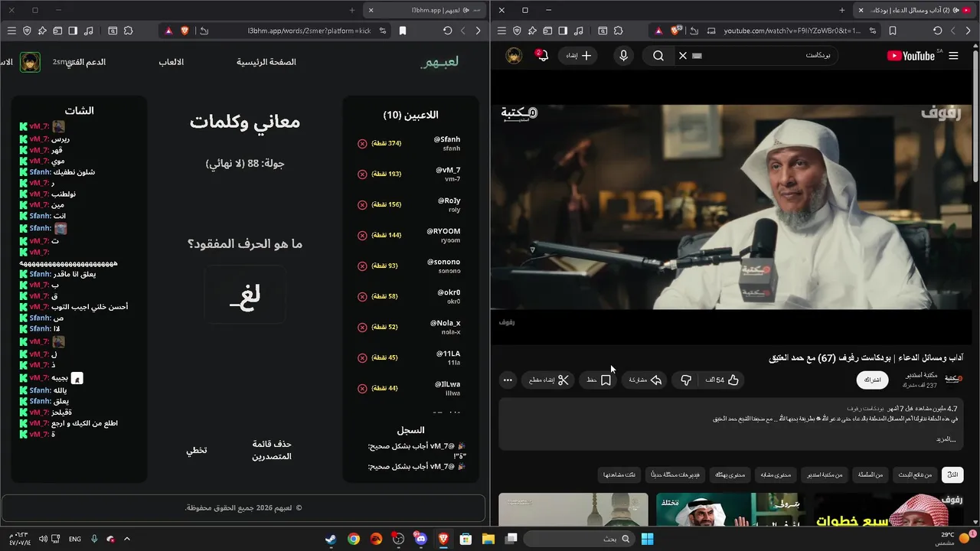The image size is (980, 551).
Task: Open Brave music playlist icon in l3bhm window
Action: pos(89,31)
